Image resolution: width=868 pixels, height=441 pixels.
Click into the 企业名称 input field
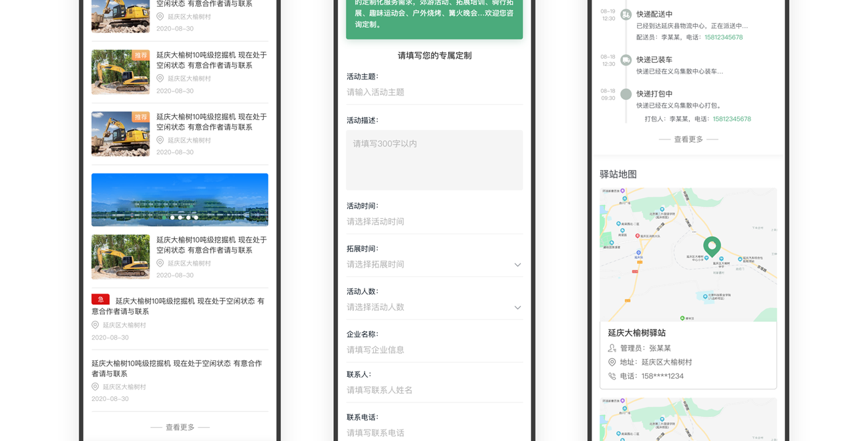(434, 350)
